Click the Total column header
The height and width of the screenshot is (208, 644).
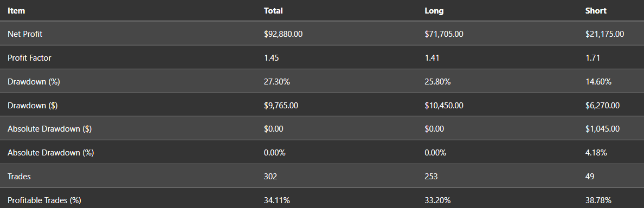coord(273,11)
